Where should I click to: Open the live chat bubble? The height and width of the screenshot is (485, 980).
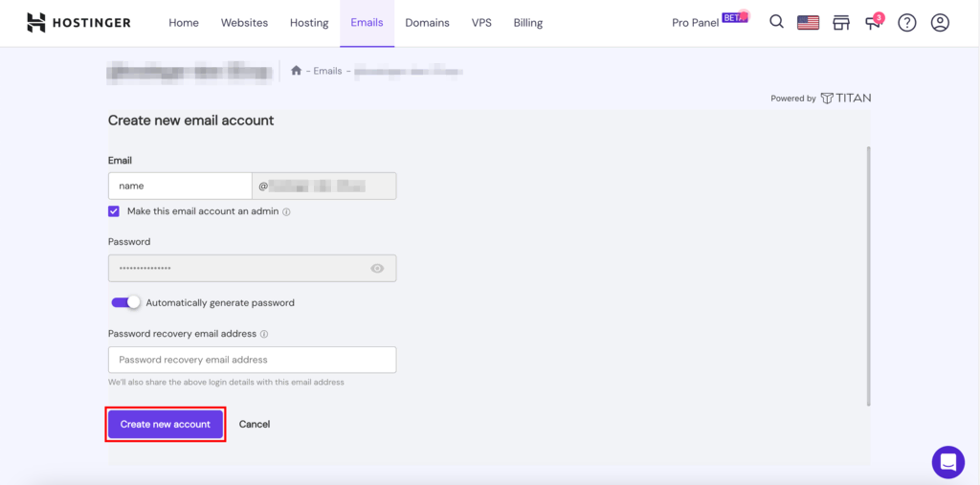pyautogui.click(x=948, y=462)
